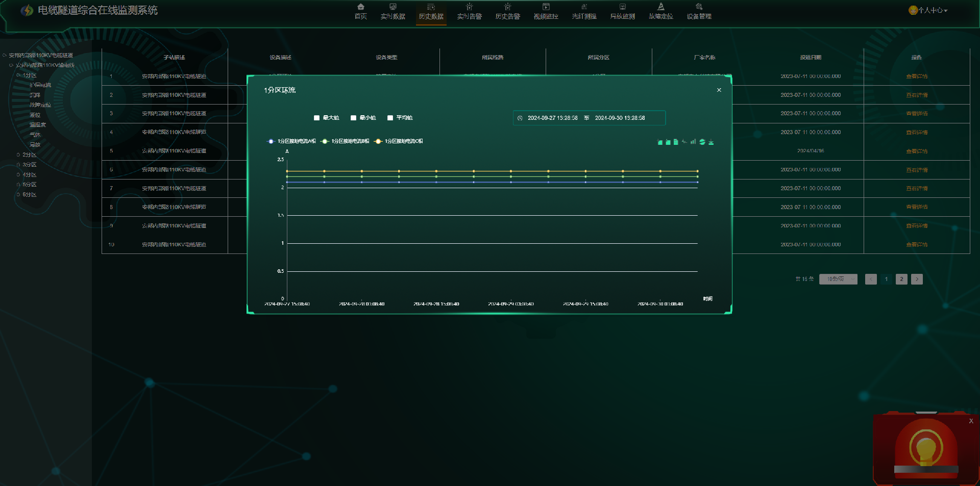Viewport: 980px width, 486px height.
Task: Switch chart to line chart view icon
Action: click(x=684, y=142)
